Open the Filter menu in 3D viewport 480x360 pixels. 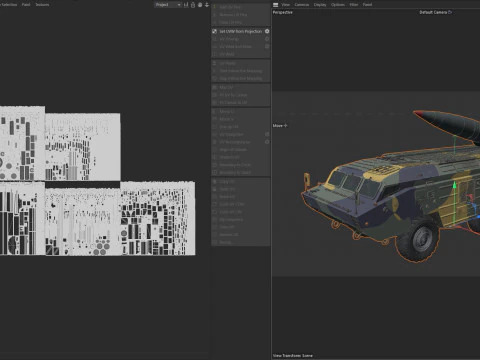pos(354,5)
